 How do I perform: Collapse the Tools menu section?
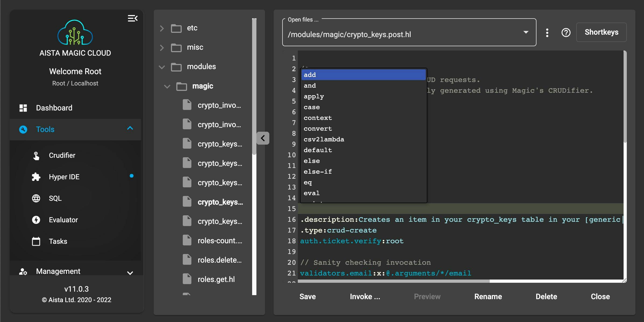click(130, 128)
